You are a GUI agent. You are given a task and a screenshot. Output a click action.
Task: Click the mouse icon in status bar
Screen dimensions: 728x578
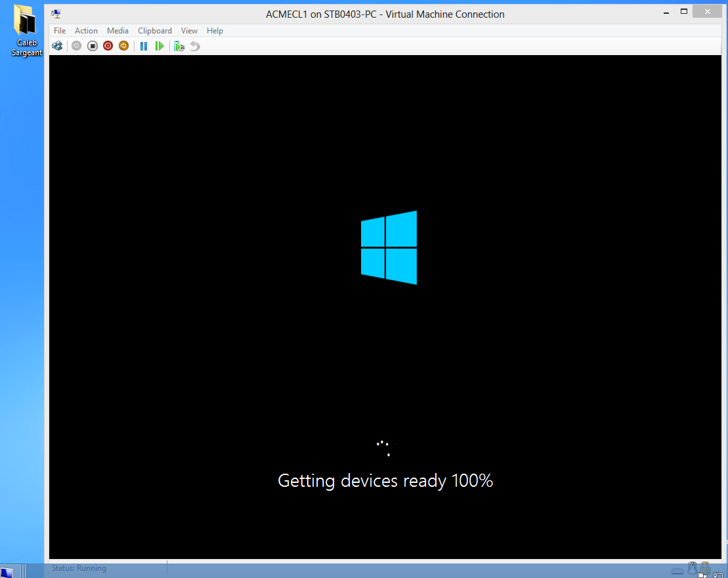pos(693,568)
